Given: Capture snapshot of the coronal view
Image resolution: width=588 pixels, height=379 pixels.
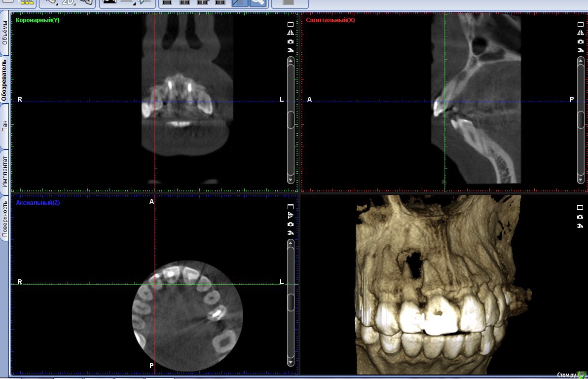Looking at the screenshot, I should [x=291, y=41].
